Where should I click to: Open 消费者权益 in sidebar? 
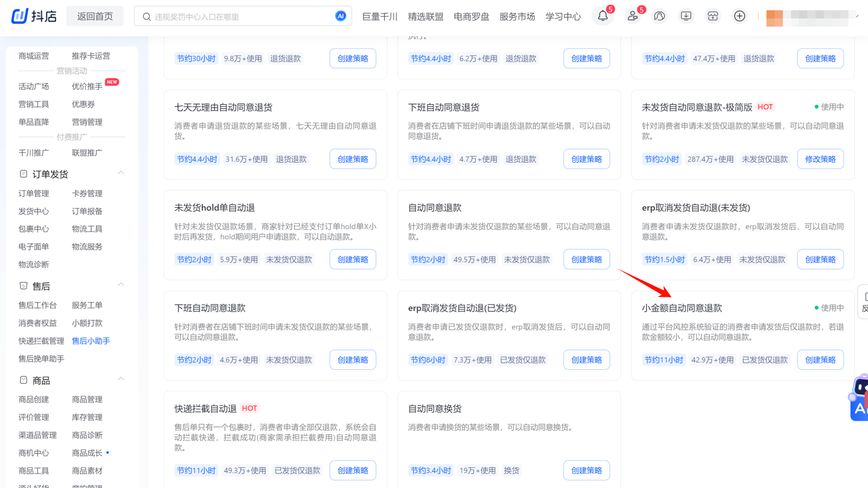click(38, 323)
